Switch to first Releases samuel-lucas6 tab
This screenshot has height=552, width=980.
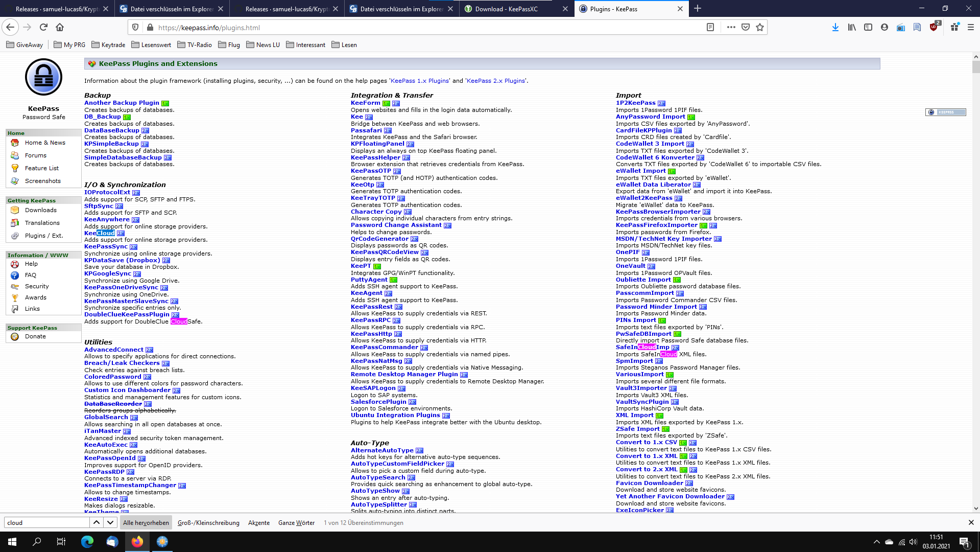[56, 9]
